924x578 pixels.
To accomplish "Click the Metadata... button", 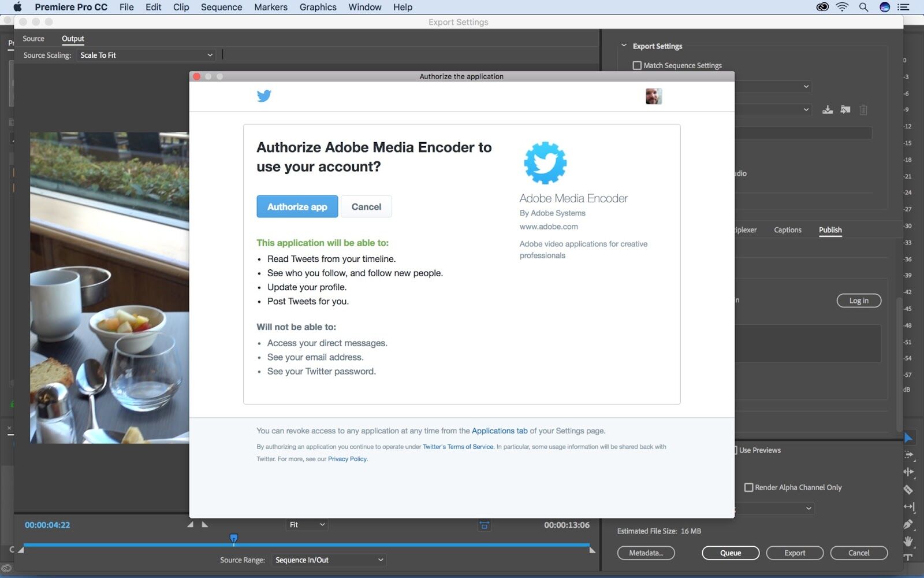I will pyautogui.click(x=646, y=553).
